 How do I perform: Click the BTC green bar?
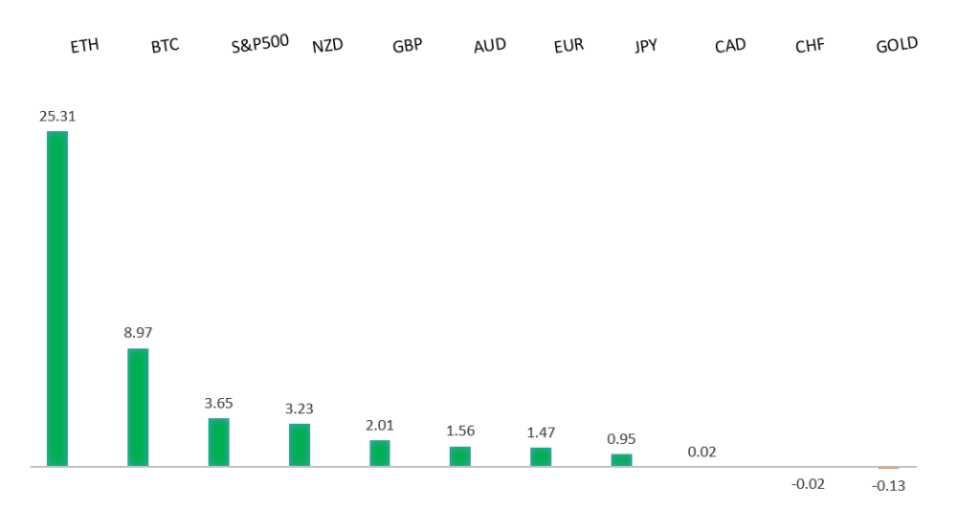pyautogui.click(x=138, y=408)
